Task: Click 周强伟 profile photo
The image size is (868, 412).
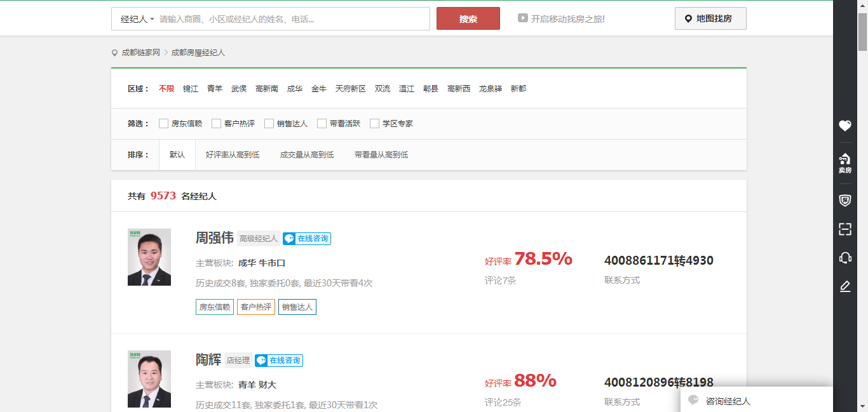Action: [149, 257]
